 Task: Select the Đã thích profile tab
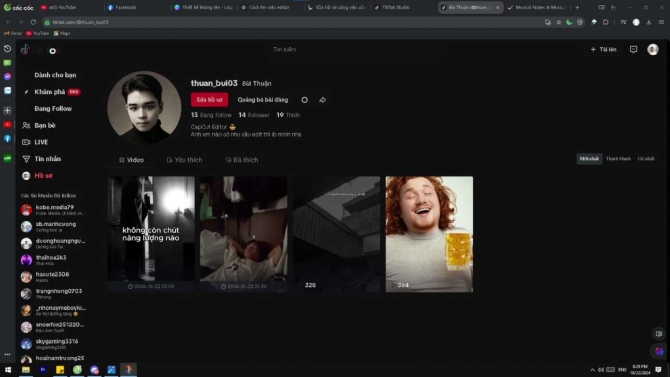coord(242,160)
